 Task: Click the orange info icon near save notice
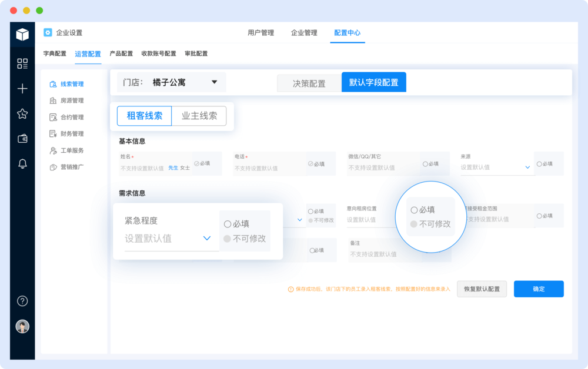coord(290,289)
